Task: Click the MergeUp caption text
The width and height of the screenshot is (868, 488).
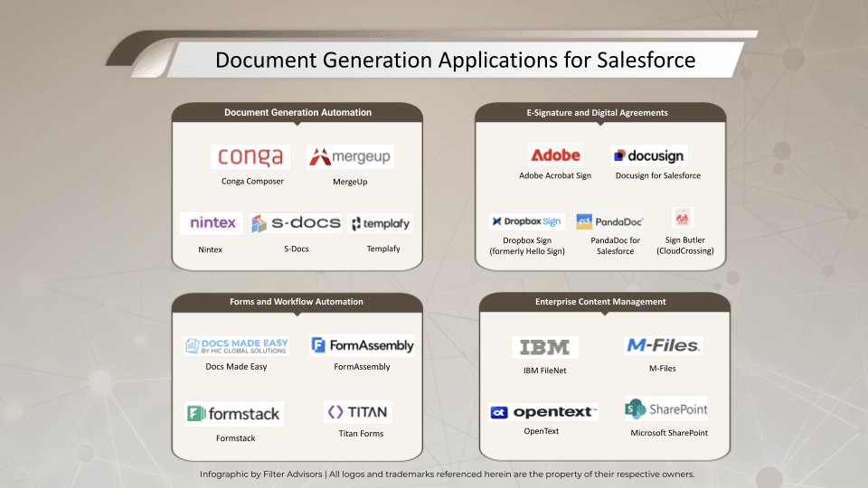Action: pos(350,182)
